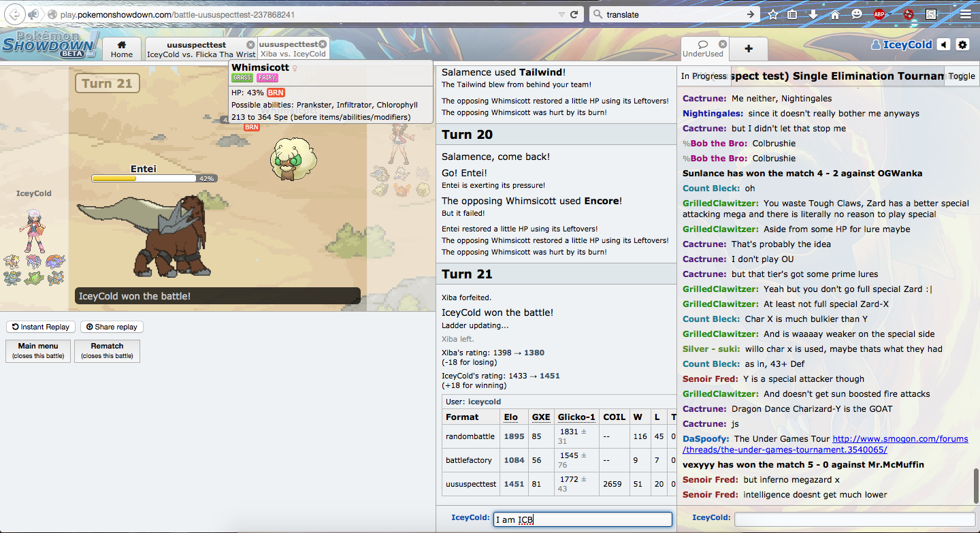Click the search go arrow in the search box
The width and height of the screenshot is (980, 533).
tap(751, 14)
